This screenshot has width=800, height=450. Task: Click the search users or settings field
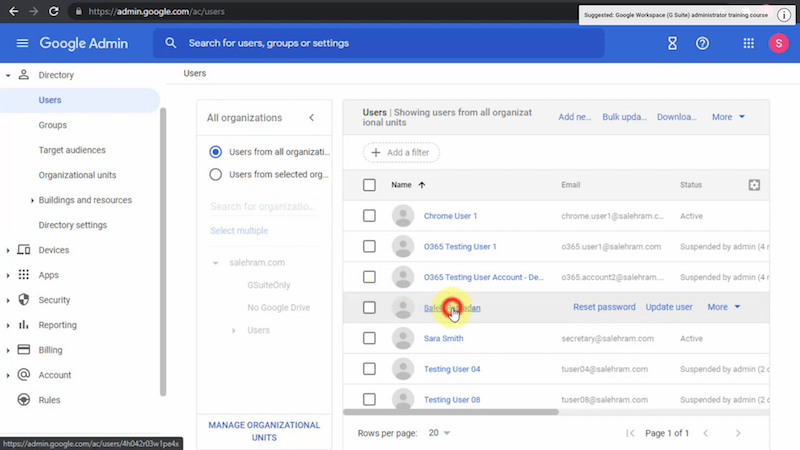pos(379,43)
